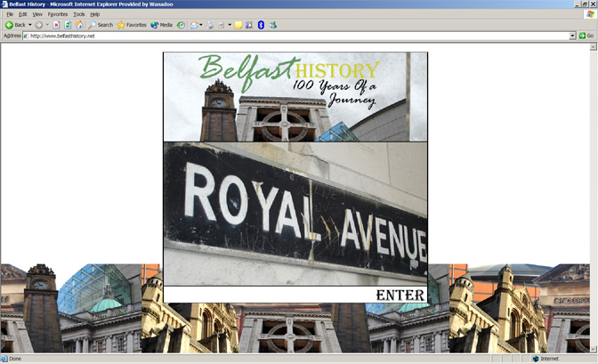The image size is (598, 364).
Task: Open the Favorites panel
Action: [x=131, y=25]
